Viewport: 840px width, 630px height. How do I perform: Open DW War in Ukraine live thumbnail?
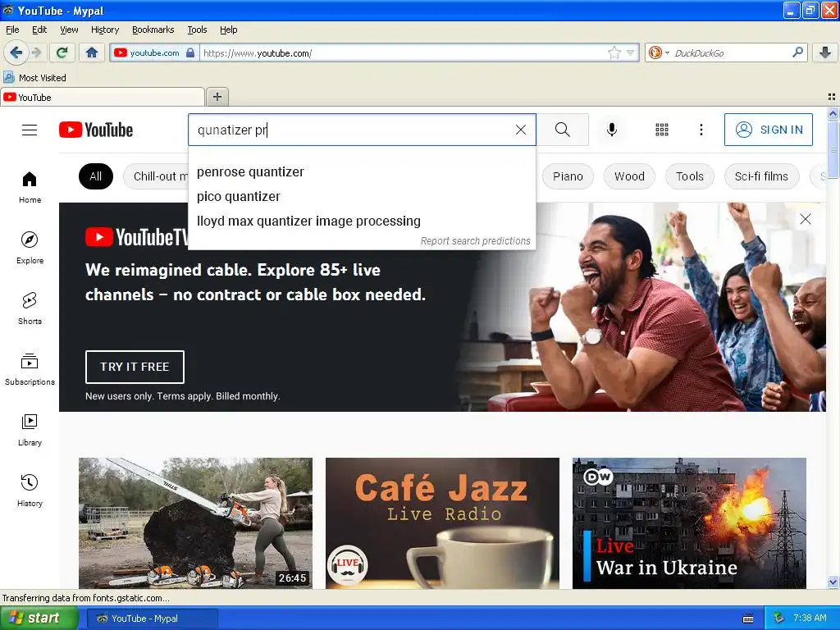click(x=689, y=523)
